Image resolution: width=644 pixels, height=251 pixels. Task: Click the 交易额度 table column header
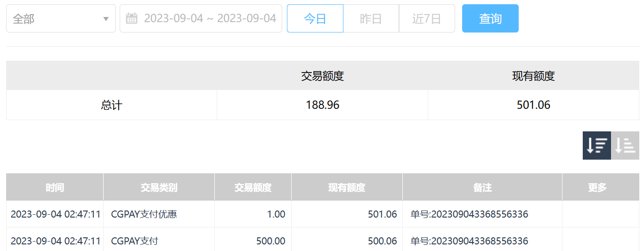pos(253,187)
